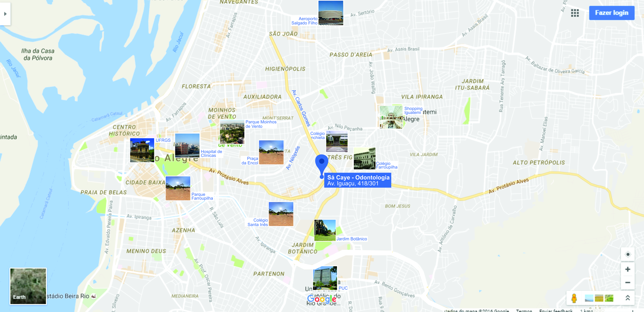Click the Fazer login button
This screenshot has height=312, width=644.
[611, 13]
